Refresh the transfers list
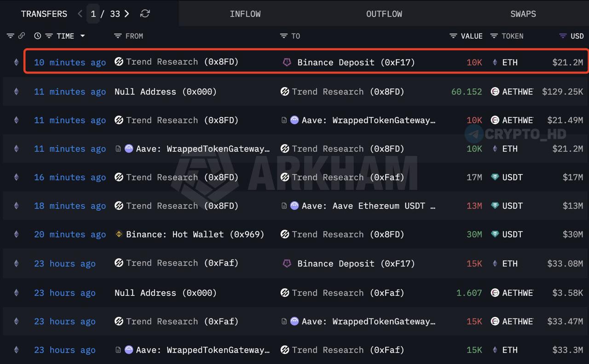Image resolution: width=589 pixels, height=364 pixels. click(x=145, y=14)
